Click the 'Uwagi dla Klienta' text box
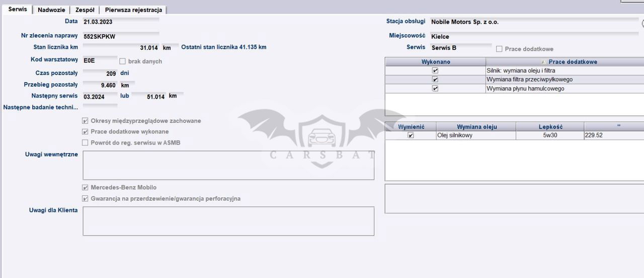 pyautogui.click(x=228, y=221)
